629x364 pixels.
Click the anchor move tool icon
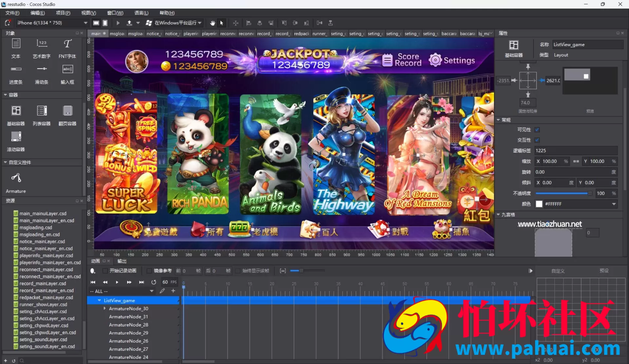click(236, 23)
